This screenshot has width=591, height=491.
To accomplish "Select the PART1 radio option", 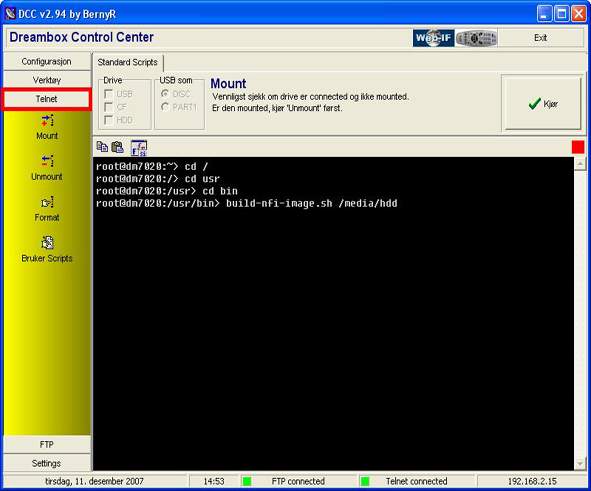I will (x=165, y=107).
